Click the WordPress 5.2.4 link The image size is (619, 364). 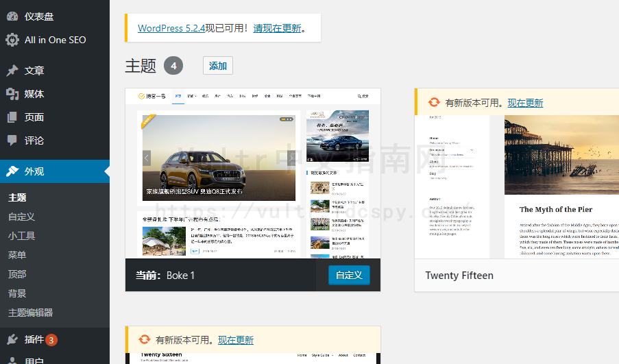click(171, 28)
